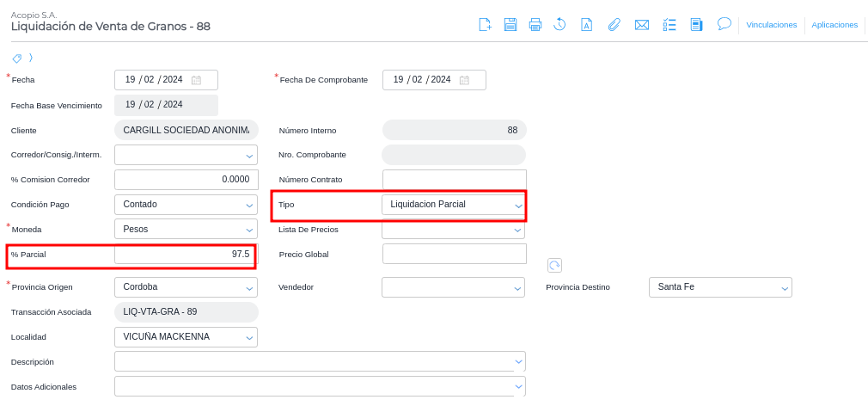This screenshot has height=412, width=868.
Task: Focus the Número Contrato input field
Action: pyautogui.click(x=454, y=180)
